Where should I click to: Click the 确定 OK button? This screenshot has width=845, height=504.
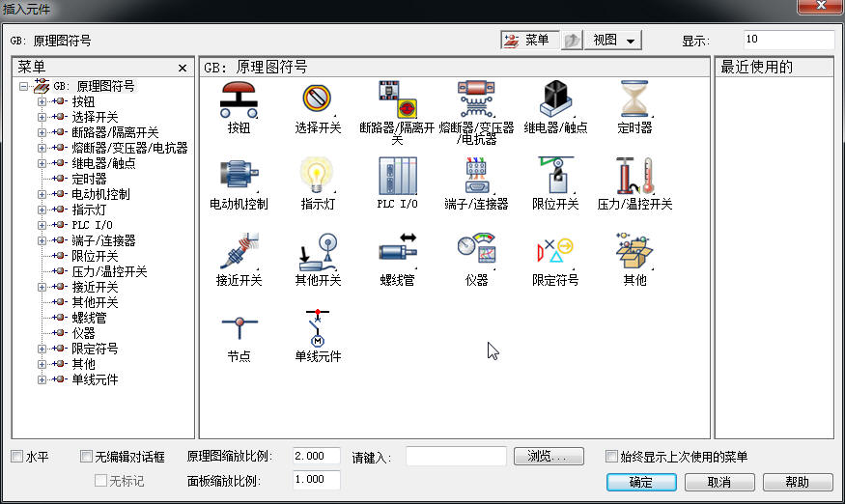641,482
